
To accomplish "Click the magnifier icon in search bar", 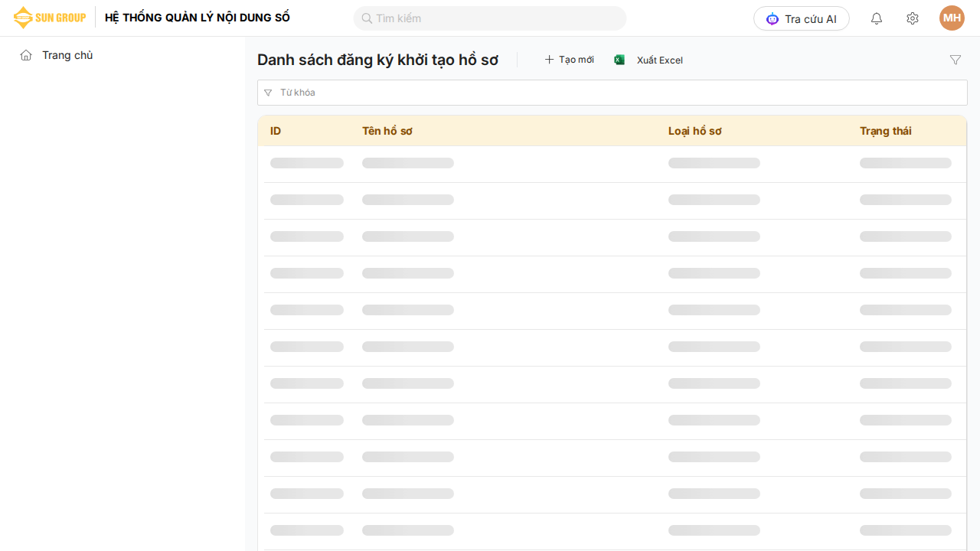I will 367,18.
